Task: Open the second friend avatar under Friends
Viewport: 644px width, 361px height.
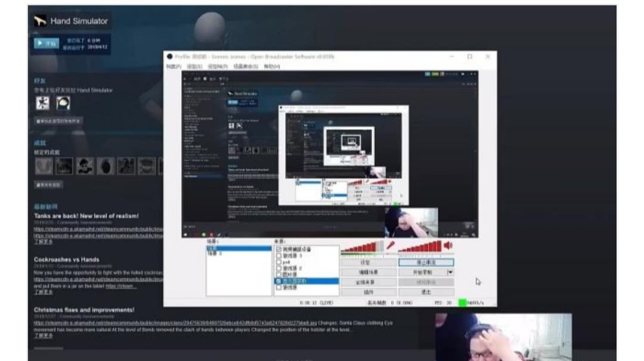Action: [x=63, y=103]
